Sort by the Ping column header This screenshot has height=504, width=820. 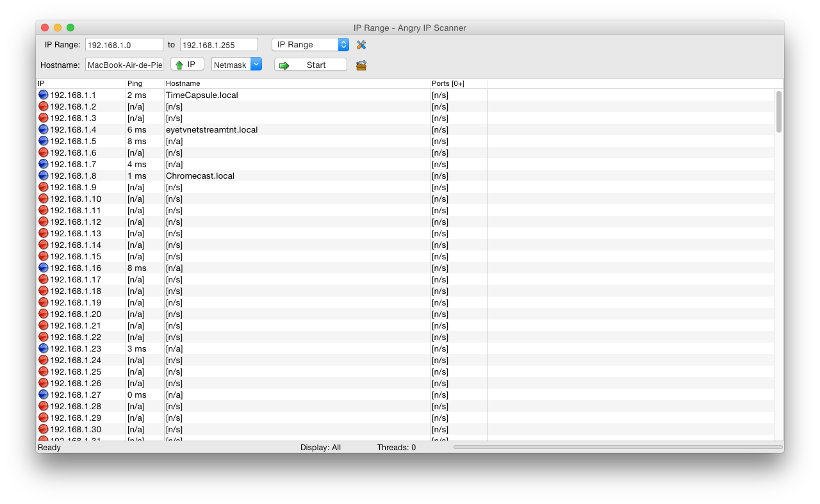tap(145, 83)
